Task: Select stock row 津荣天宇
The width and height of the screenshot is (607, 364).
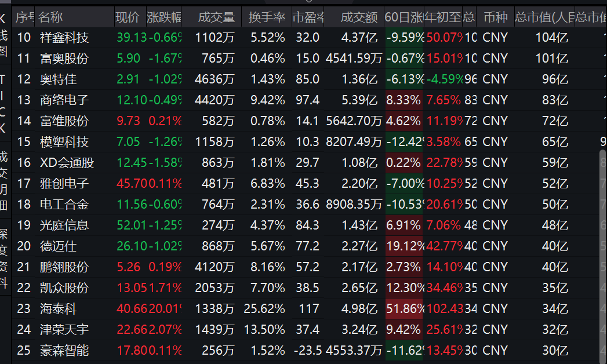Action: pos(310,330)
